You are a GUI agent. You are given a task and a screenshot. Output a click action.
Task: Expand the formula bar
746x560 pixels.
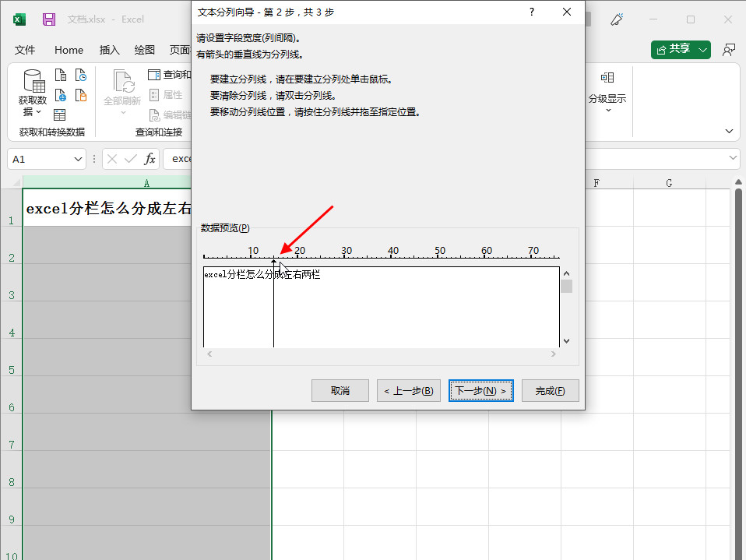pos(734,158)
